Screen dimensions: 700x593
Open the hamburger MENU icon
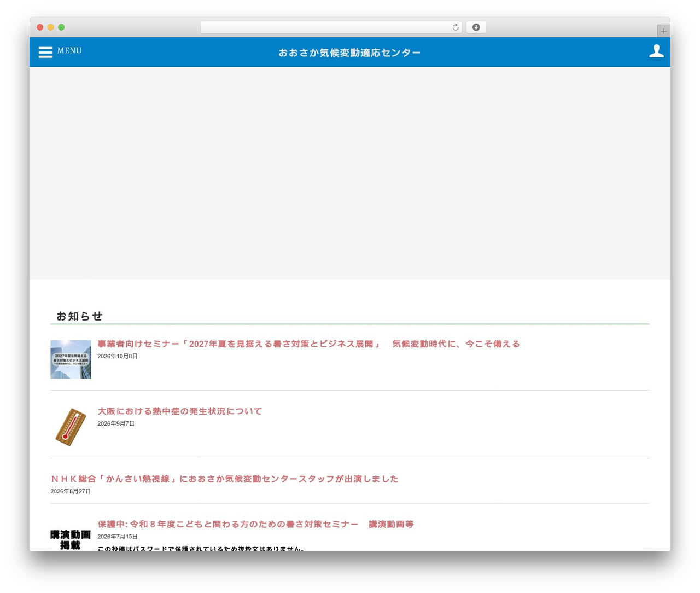(x=45, y=52)
